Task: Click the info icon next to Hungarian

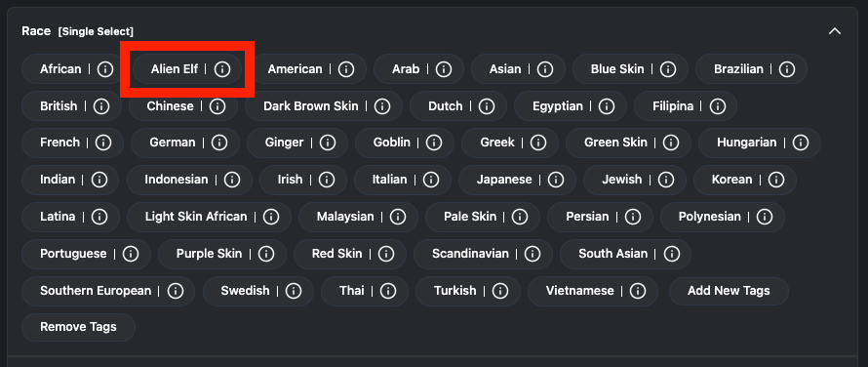Action: 801,143
